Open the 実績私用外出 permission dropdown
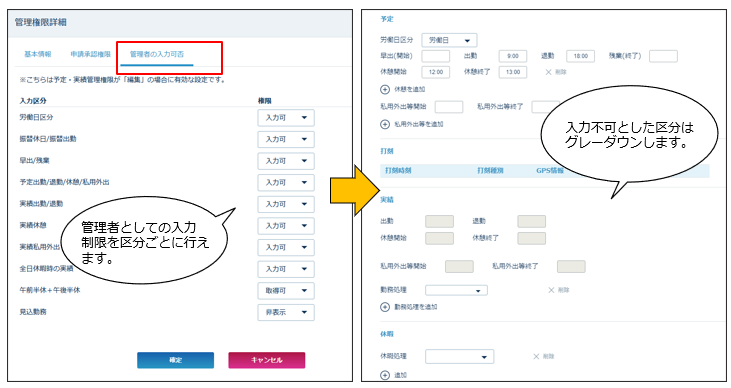 [x=286, y=247]
